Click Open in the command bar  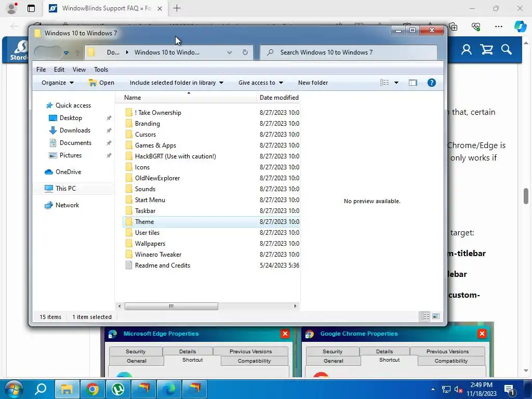(x=101, y=83)
